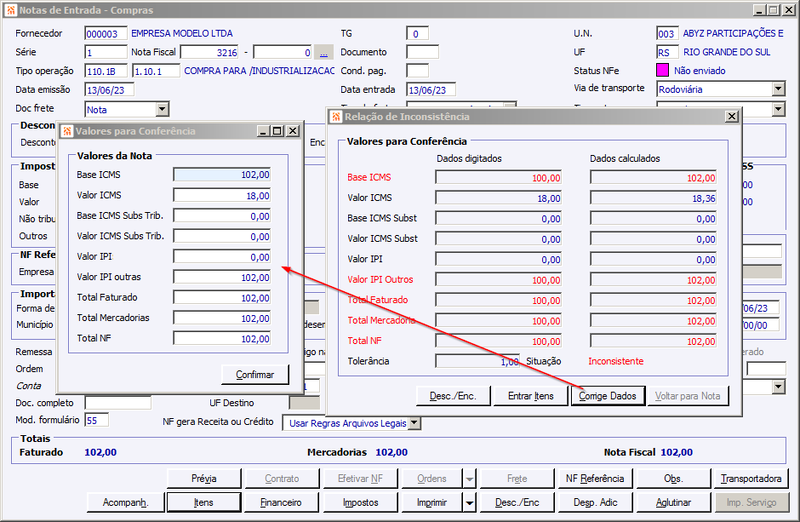Screen dimensions: 800x522
Task: Click the Base ICMS field in Valores da Nota
Action: click(222, 175)
